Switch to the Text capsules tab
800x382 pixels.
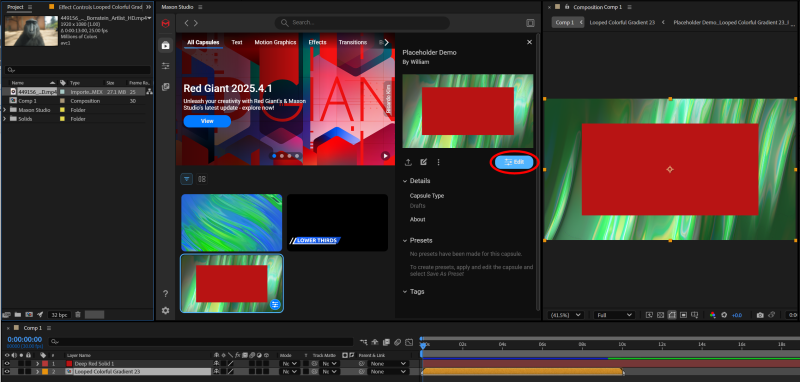pos(237,42)
